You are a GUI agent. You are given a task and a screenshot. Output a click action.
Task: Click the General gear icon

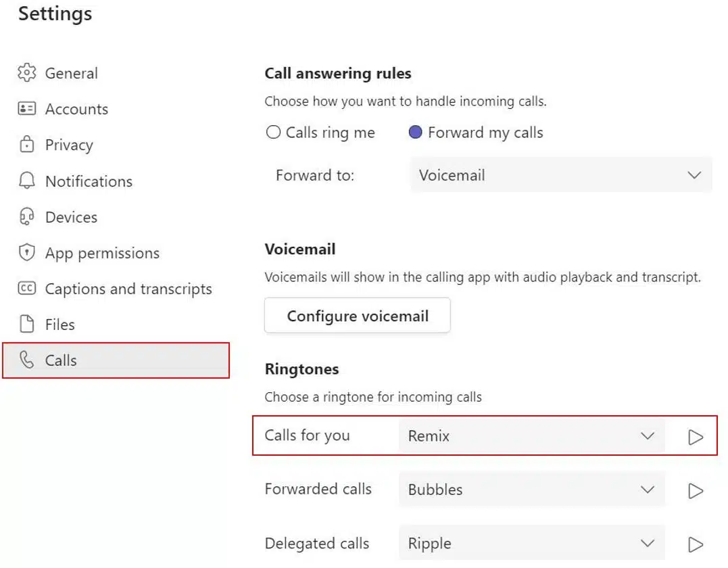pyautogui.click(x=26, y=73)
